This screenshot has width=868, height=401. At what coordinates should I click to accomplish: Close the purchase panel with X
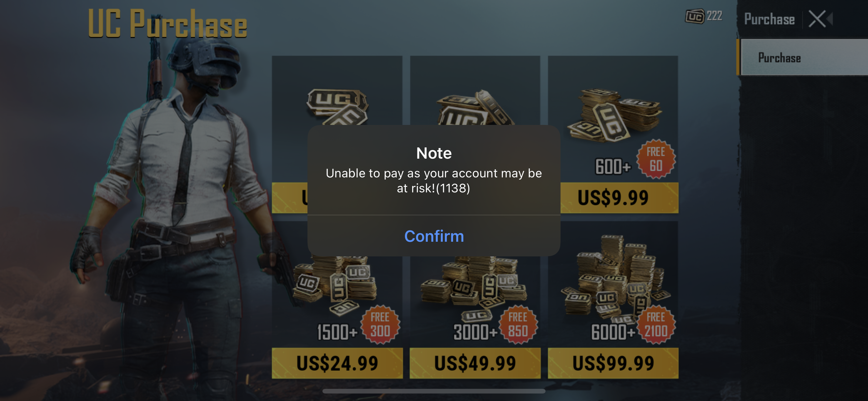pyautogui.click(x=817, y=19)
